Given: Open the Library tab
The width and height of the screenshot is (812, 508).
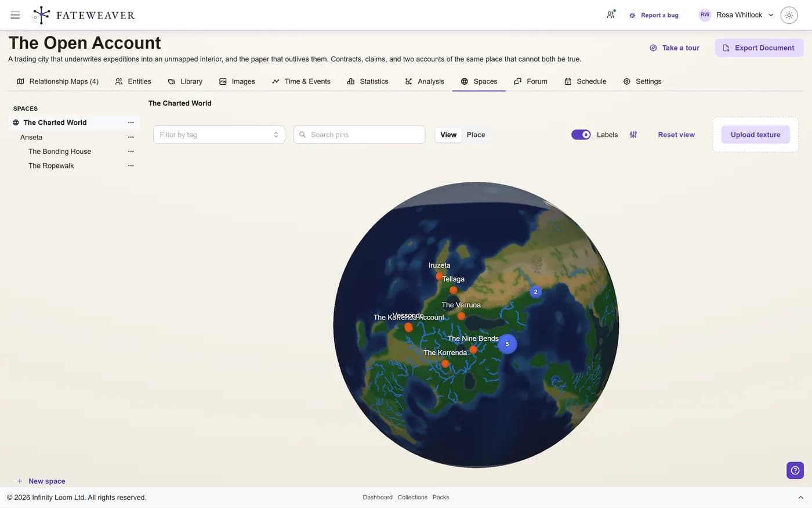Looking at the screenshot, I should pyautogui.click(x=185, y=81).
